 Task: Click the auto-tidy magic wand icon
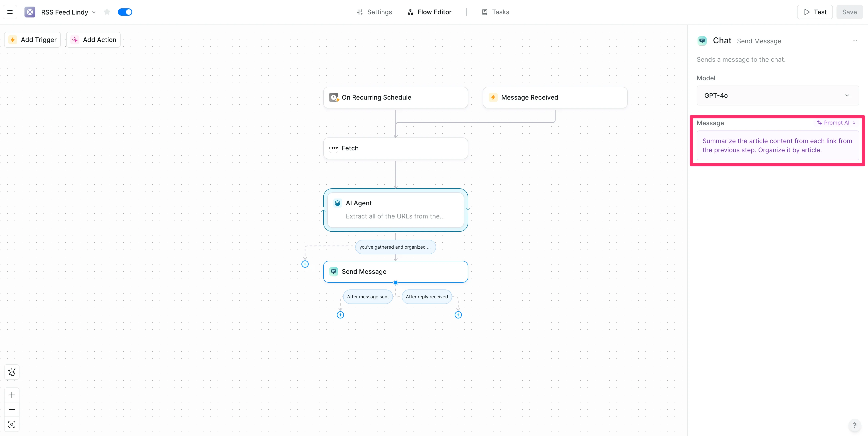12,372
